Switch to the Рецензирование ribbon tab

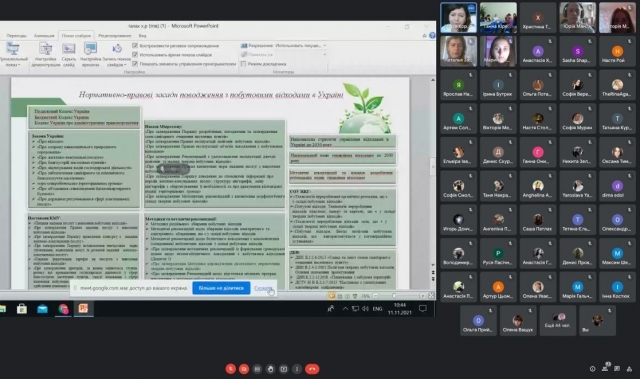(x=115, y=36)
